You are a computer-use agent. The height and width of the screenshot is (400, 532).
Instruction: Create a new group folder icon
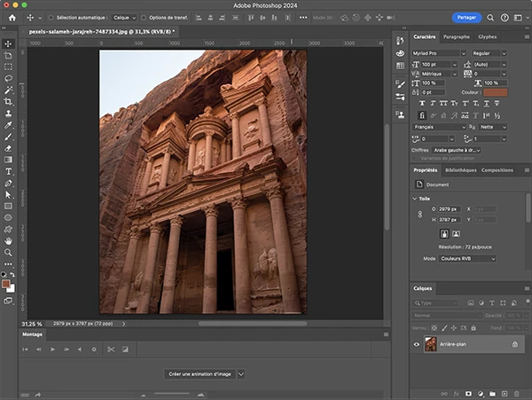click(492, 394)
